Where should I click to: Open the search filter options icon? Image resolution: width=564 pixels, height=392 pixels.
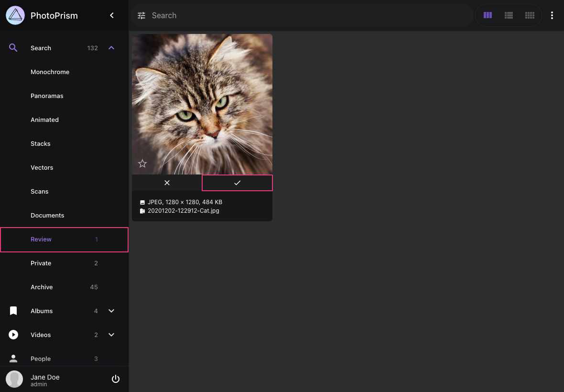point(141,15)
